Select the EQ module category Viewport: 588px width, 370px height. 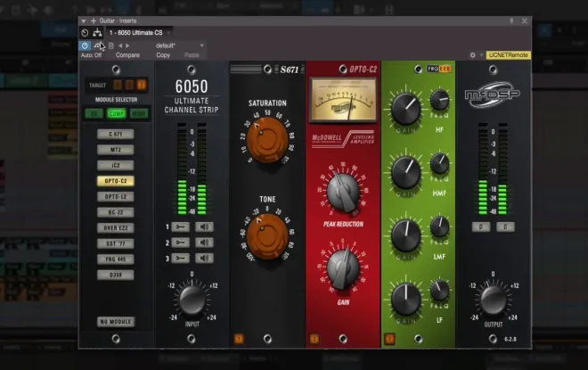(94, 113)
